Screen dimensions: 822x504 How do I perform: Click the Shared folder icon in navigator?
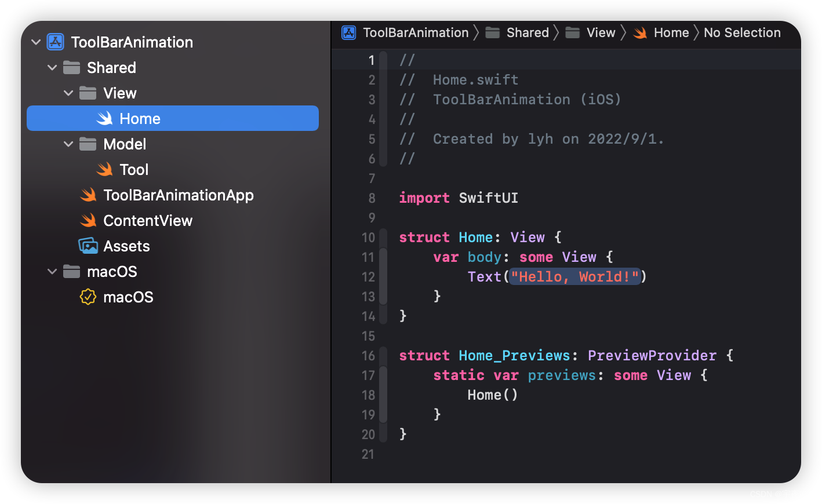click(72, 68)
